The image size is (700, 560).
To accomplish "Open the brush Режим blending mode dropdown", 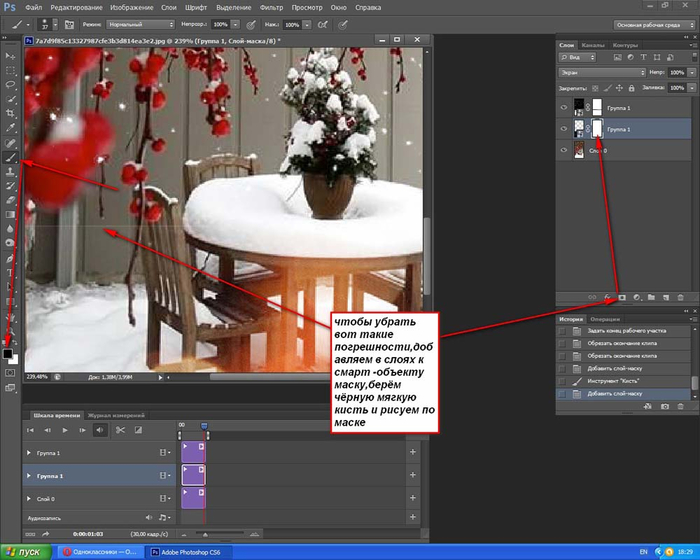I will tap(141, 25).
